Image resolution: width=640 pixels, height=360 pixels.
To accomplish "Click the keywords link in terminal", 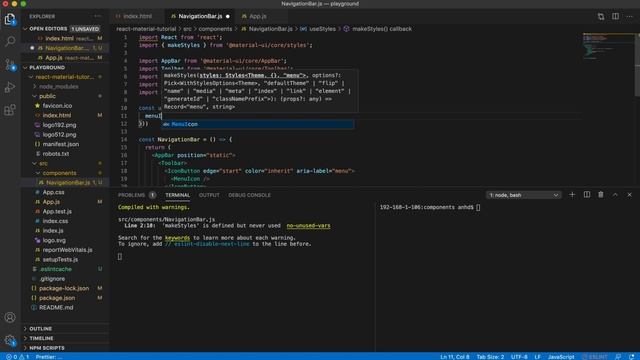I will 177,238.
